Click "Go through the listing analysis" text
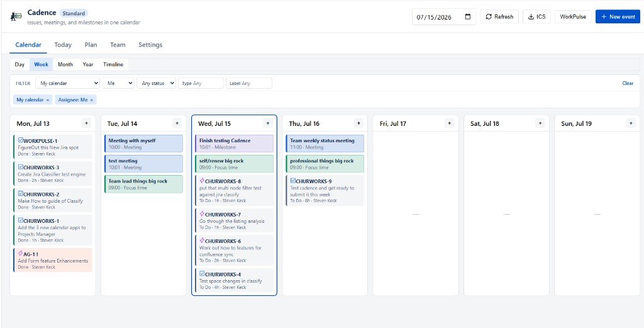644x328 pixels. point(232,221)
